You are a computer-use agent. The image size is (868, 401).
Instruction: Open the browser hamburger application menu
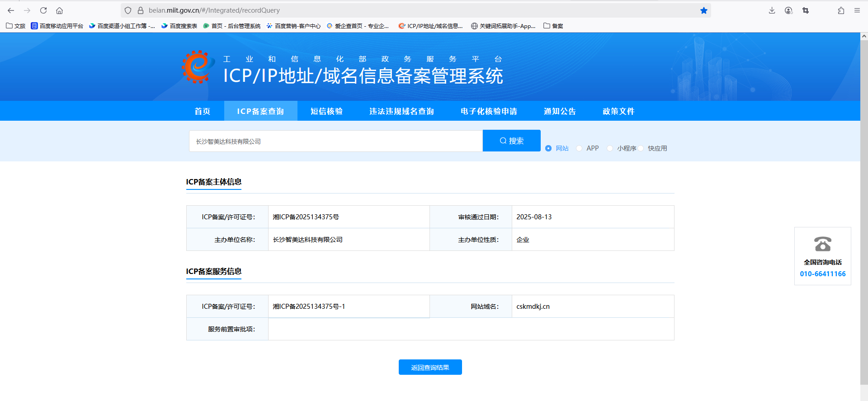(857, 10)
